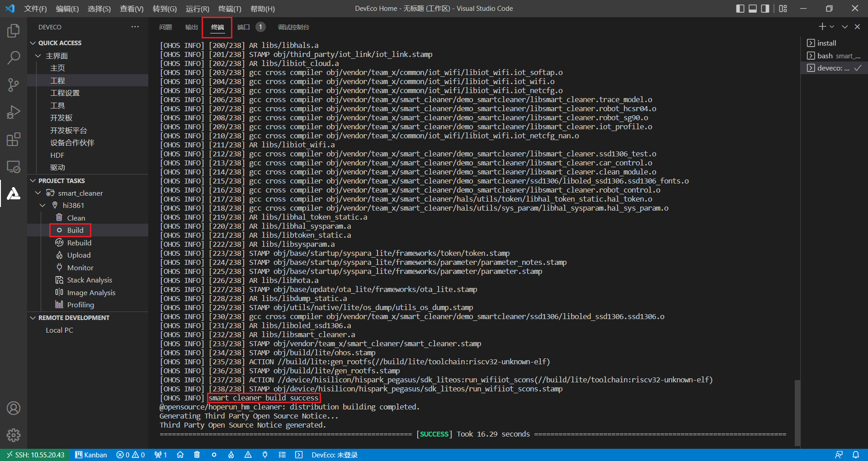The image size is (868, 461).
Task: Open 开发板平台 in Quick Access
Action: (x=68, y=130)
